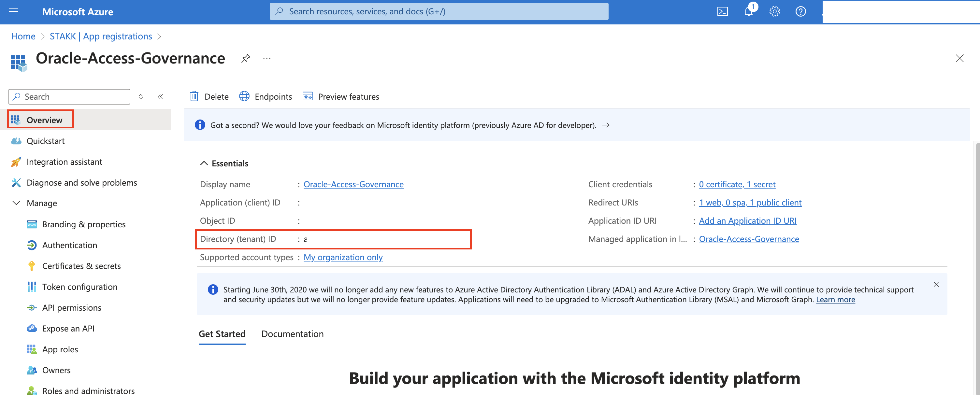Image resolution: width=980 pixels, height=395 pixels.
Task: Open the more options ellipsis next to title
Action: 267,58
